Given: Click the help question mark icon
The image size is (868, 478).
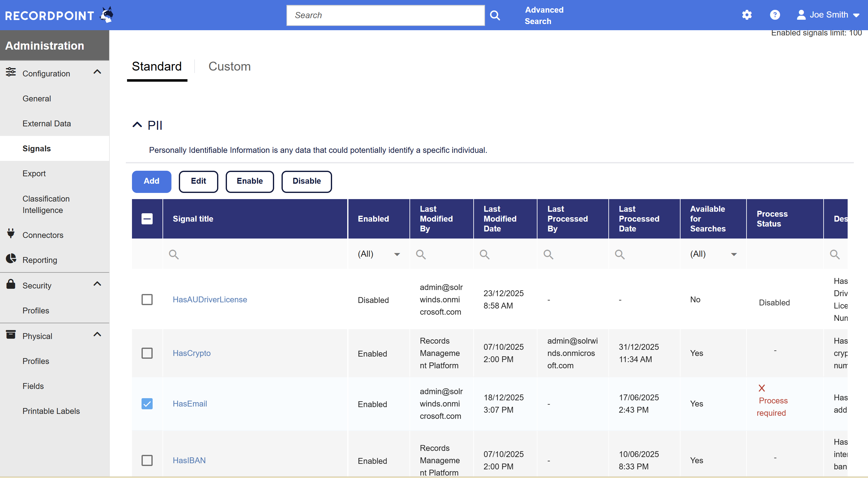Looking at the screenshot, I should pyautogui.click(x=775, y=15).
